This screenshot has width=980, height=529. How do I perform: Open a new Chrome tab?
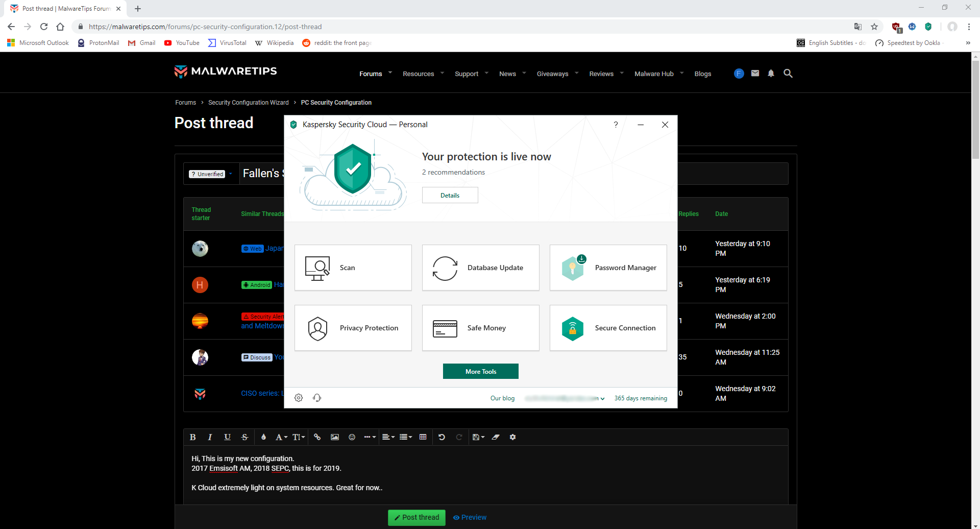coord(138,9)
